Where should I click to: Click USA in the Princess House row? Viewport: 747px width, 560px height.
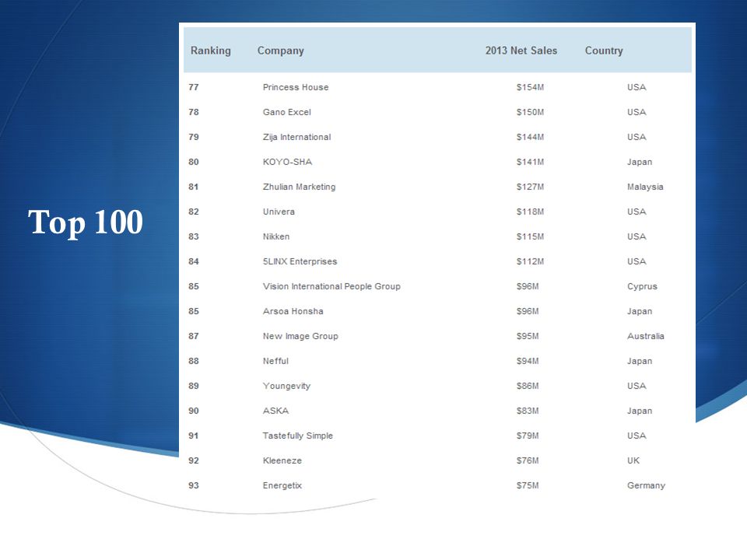[637, 87]
